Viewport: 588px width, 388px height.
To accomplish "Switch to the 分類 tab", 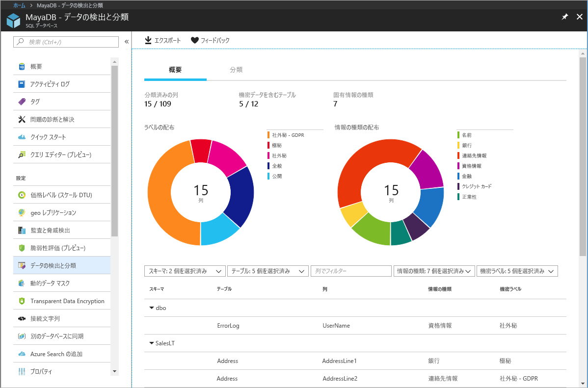I will [237, 70].
